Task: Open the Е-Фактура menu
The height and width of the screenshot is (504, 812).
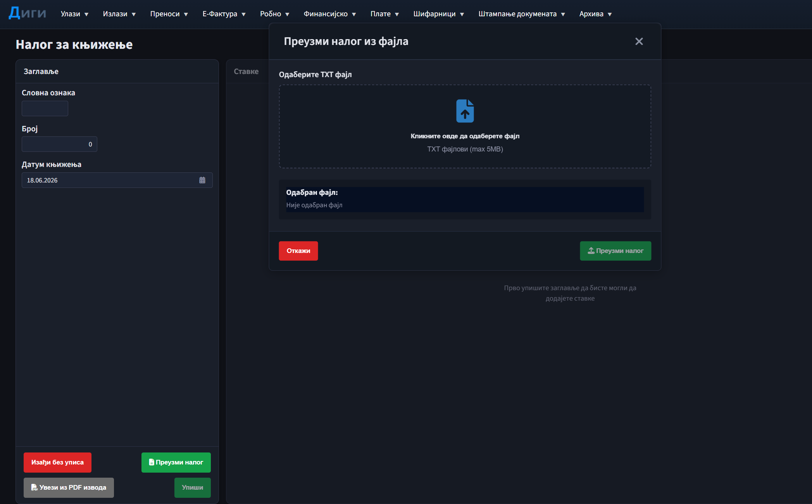Action: [x=224, y=14]
